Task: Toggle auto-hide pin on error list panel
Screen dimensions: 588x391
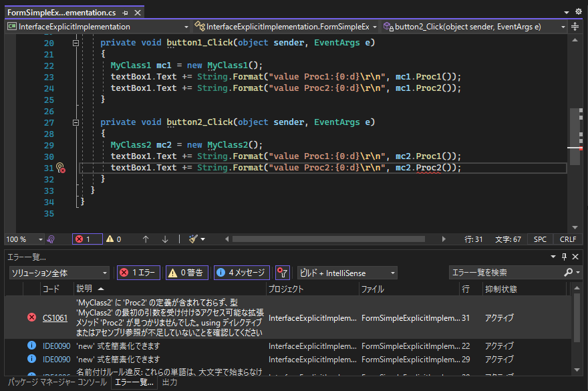Action: click(564, 257)
